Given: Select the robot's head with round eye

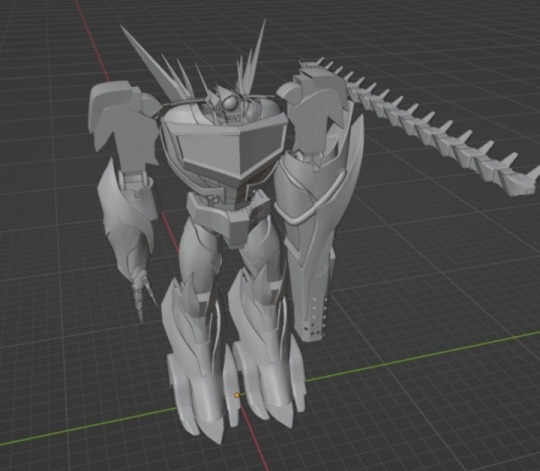Looking at the screenshot, I should [229, 102].
